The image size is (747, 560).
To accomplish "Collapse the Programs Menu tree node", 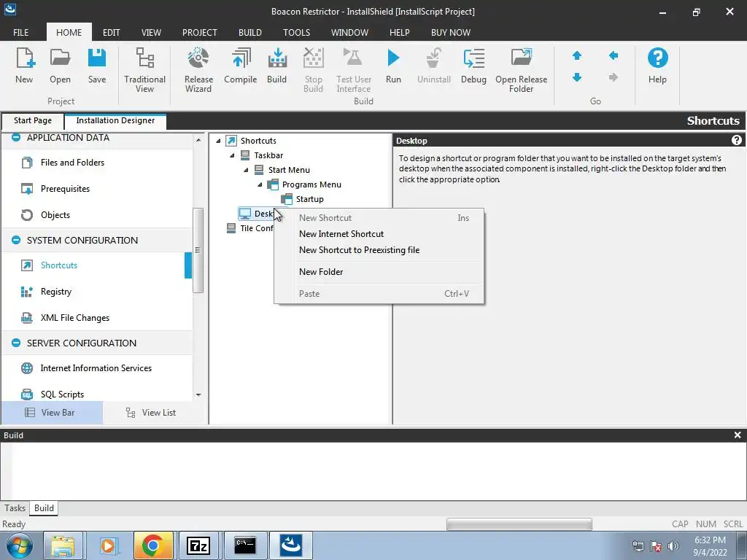I will (260, 184).
